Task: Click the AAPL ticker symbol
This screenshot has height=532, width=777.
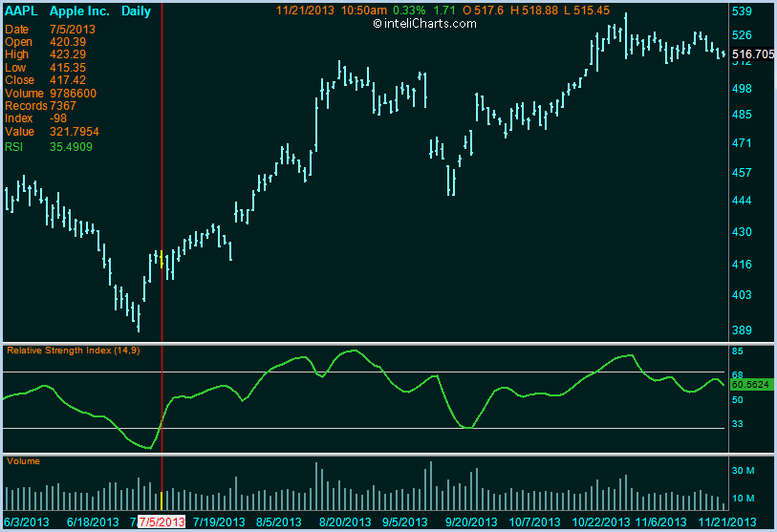Action: 21,11
